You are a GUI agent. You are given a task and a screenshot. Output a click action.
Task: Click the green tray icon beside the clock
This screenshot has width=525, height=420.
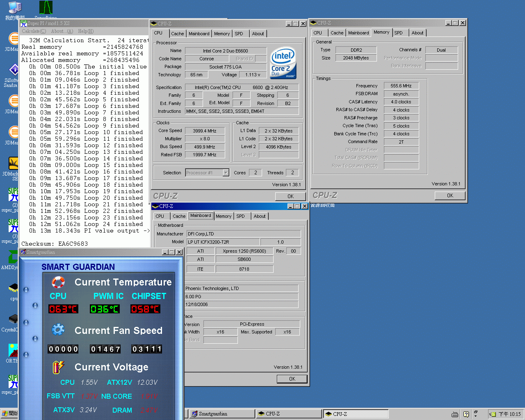coord(492,414)
